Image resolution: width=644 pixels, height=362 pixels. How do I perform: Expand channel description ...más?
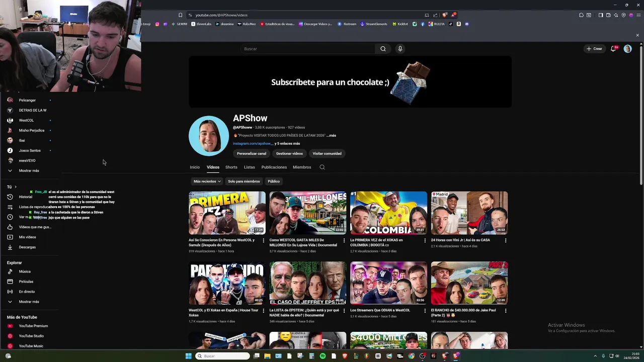[331, 135]
